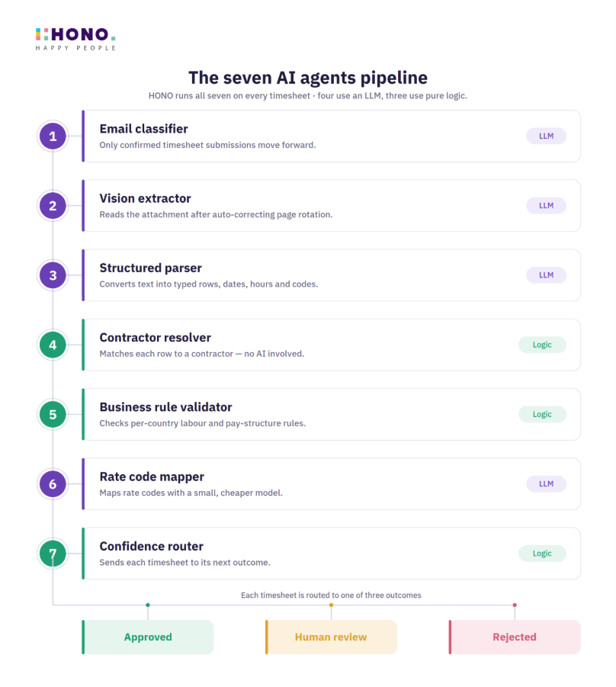
Task: Select the green step 7 circle
Action: coord(53,554)
